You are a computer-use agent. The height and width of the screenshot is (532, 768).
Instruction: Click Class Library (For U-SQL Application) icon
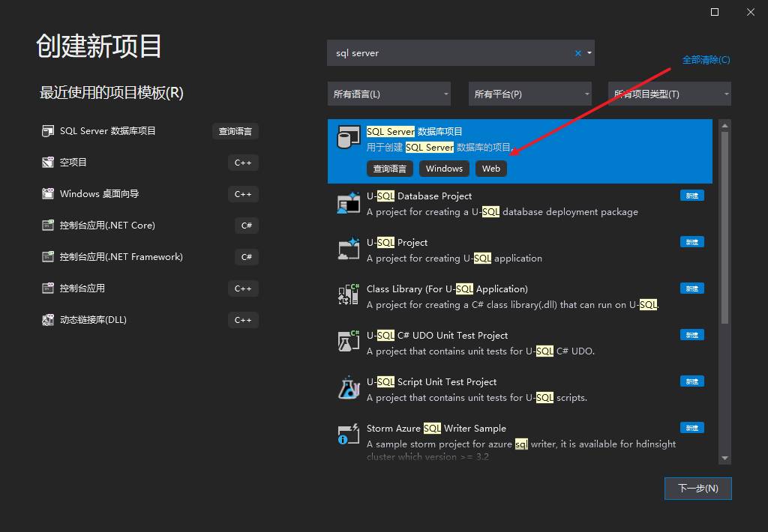click(x=348, y=294)
